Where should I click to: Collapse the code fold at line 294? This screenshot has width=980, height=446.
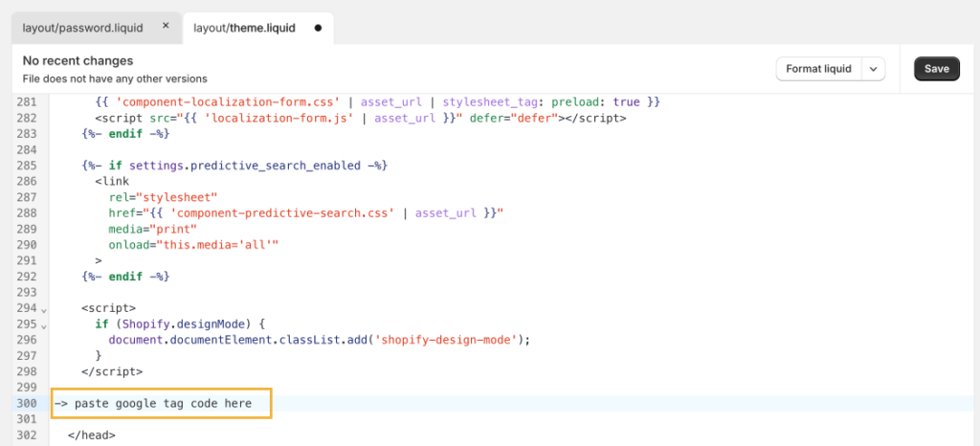(43, 310)
